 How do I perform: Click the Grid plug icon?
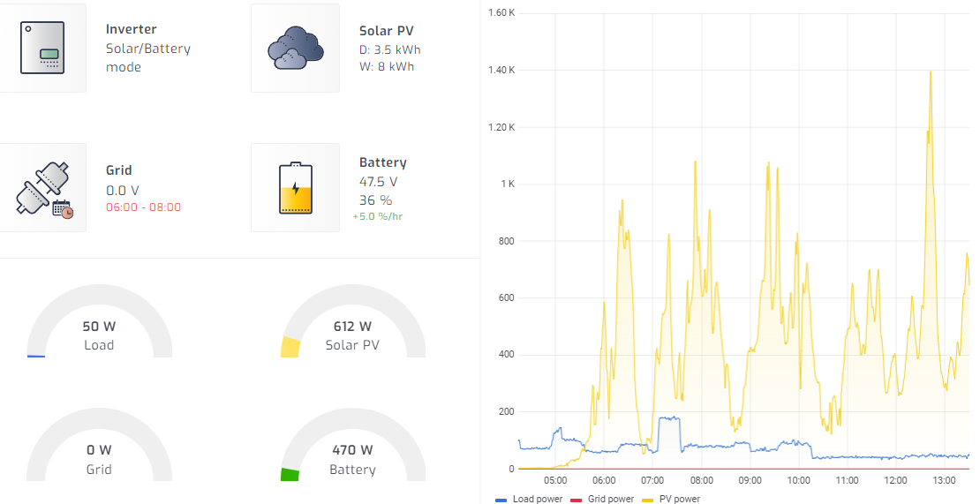(x=44, y=188)
